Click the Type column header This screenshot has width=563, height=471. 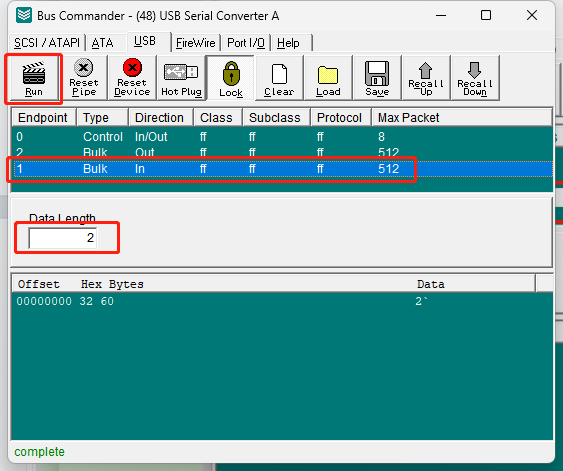102,118
